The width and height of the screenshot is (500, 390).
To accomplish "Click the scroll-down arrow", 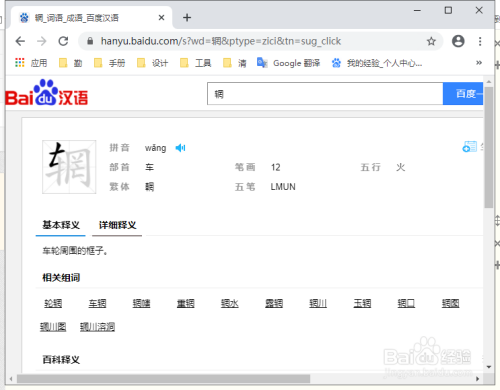I will [x=489, y=367].
